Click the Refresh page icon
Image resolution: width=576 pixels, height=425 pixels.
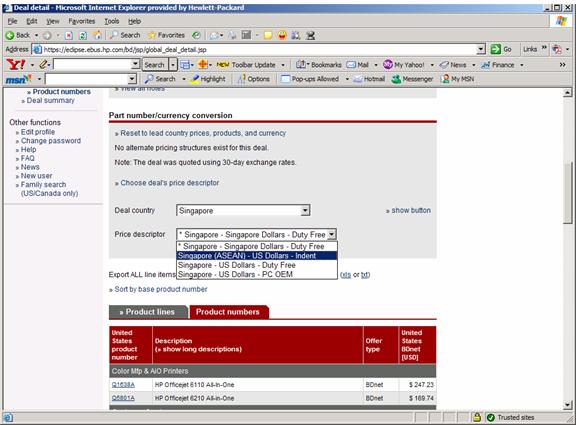click(83, 36)
